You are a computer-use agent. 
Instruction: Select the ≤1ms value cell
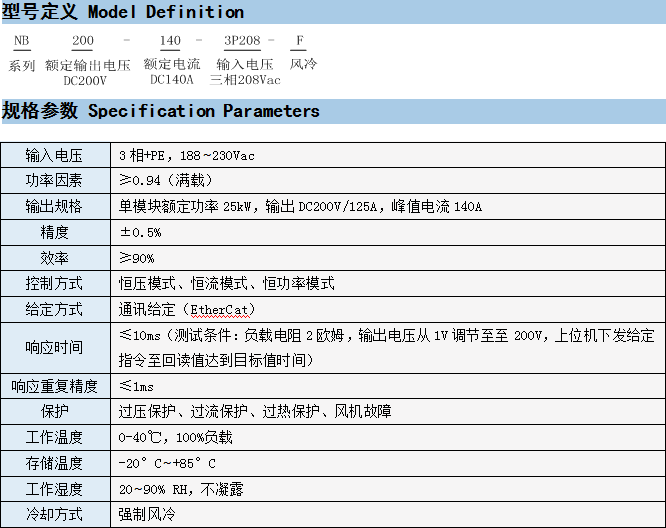[x=388, y=386]
